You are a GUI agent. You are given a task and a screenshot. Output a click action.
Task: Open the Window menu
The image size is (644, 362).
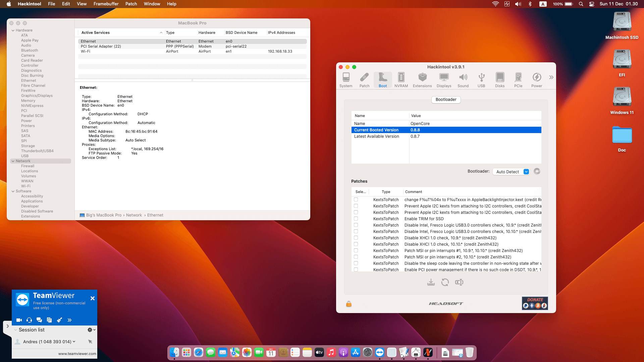click(x=152, y=4)
